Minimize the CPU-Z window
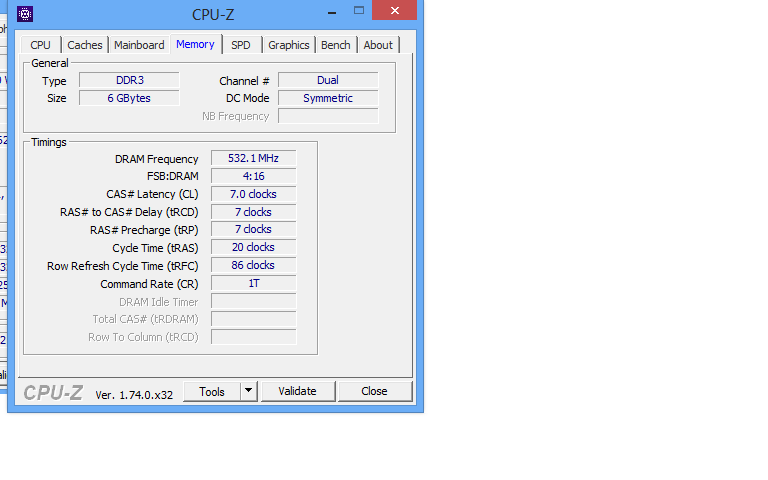 tap(332, 11)
